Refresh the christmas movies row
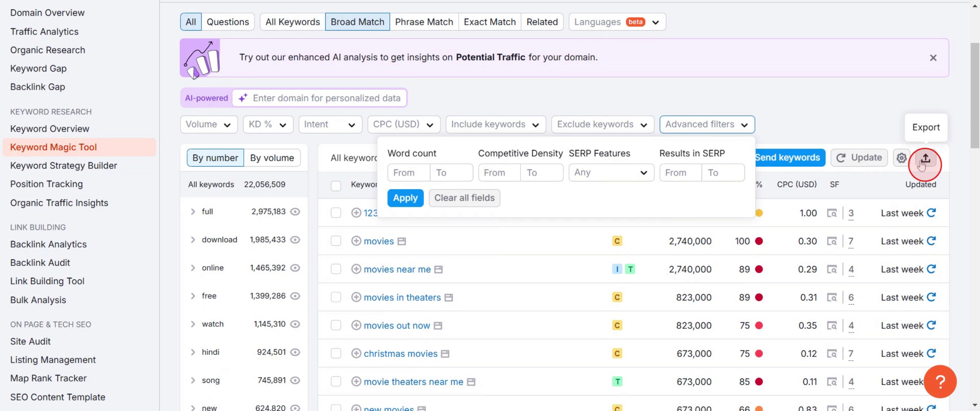The image size is (980, 411). tap(931, 354)
